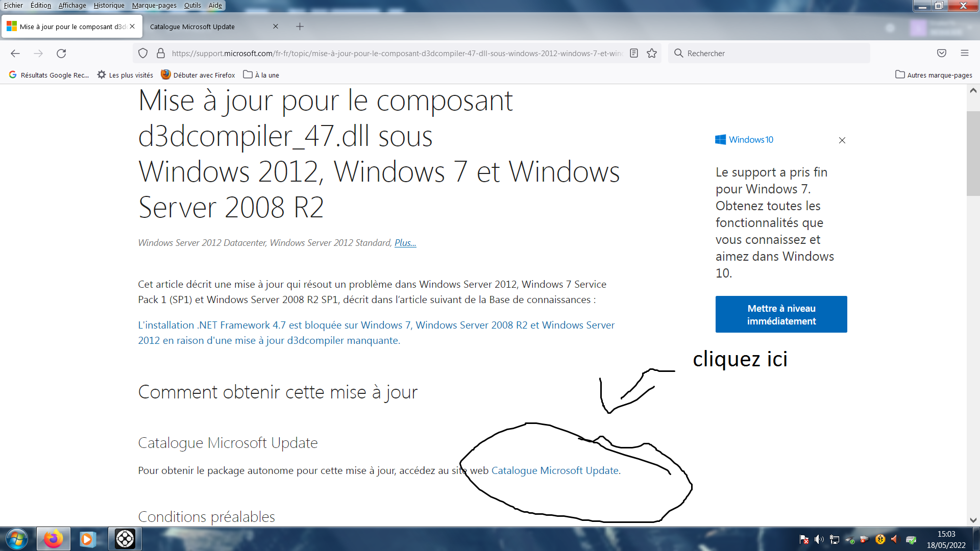This screenshot has height=551, width=980.
Task: Click the Mettre à niveau immédiatement button
Action: click(x=781, y=314)
